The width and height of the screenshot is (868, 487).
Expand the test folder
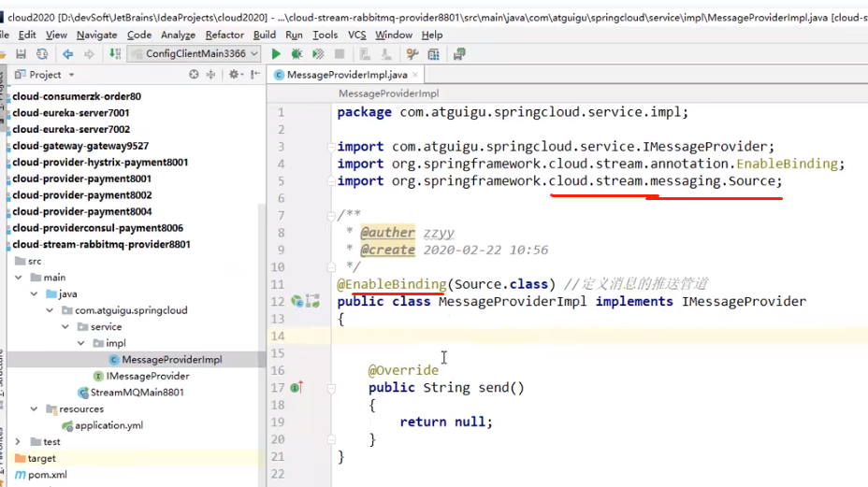pyautogui.click(x=18, y=441)
